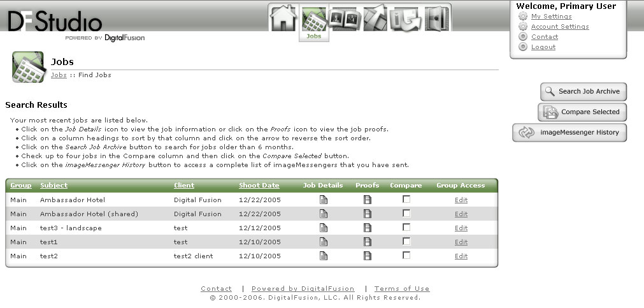Viewport: 644px width, 308px height.
Task: Open the photo album book icon
Action: (x=345, y=18)
